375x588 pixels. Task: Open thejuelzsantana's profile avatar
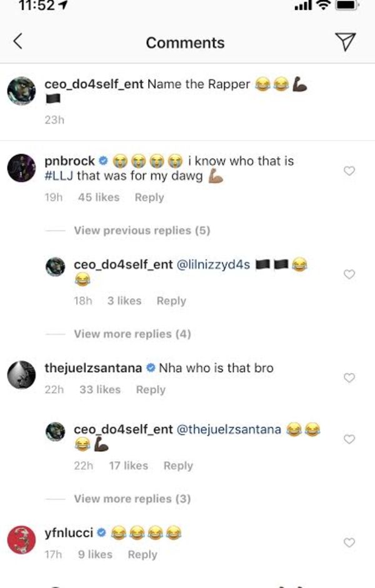click(21, 374)
